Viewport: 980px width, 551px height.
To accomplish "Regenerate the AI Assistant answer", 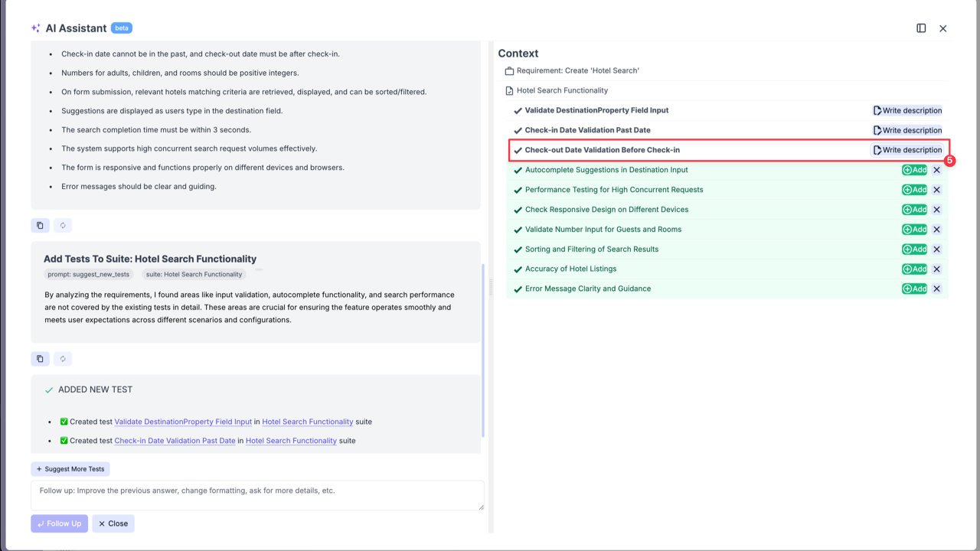I will click(x=63, y=225).
